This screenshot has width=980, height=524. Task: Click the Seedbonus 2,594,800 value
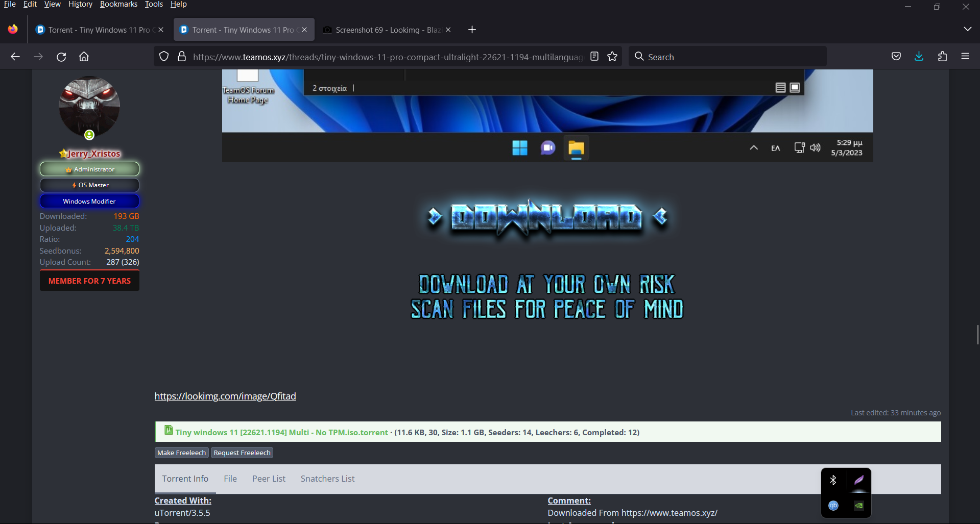pos(122,251)
